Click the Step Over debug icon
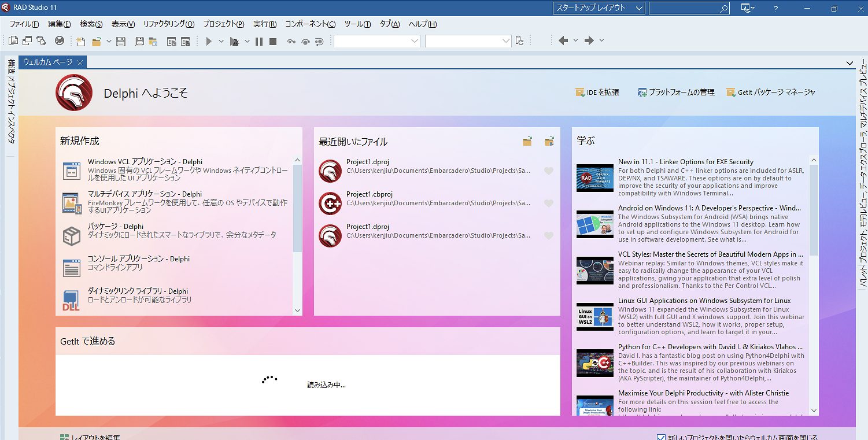 (x=305, y=41)
